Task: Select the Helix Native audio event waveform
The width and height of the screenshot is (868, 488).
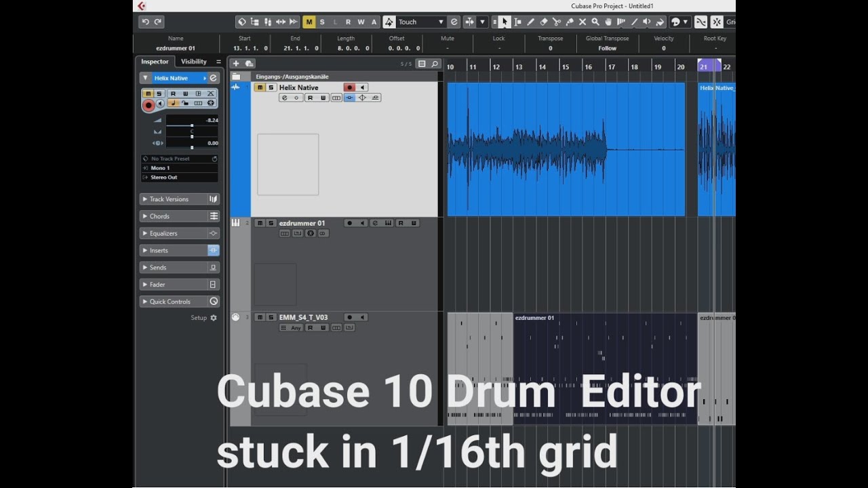Action: pyautogui.click(x=566, y=149)
